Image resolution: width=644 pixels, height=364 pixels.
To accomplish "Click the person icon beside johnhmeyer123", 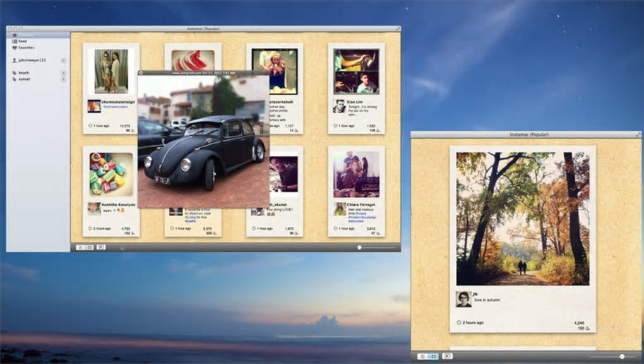I will [x=15, y=60].
